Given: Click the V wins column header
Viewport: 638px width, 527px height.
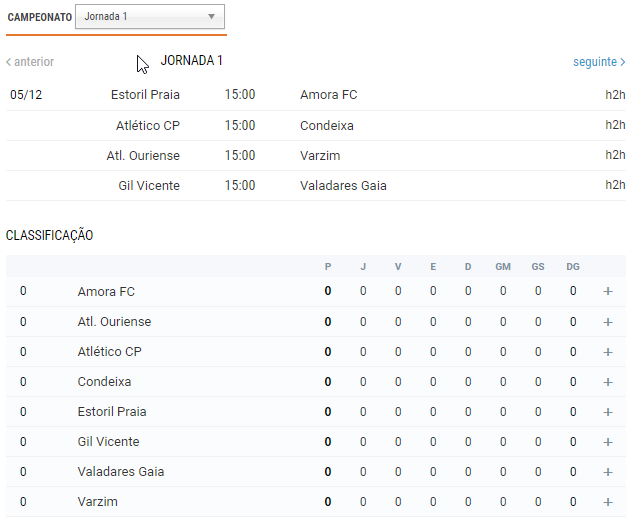Looking at the screenshot, I should [x=398, y=267].
